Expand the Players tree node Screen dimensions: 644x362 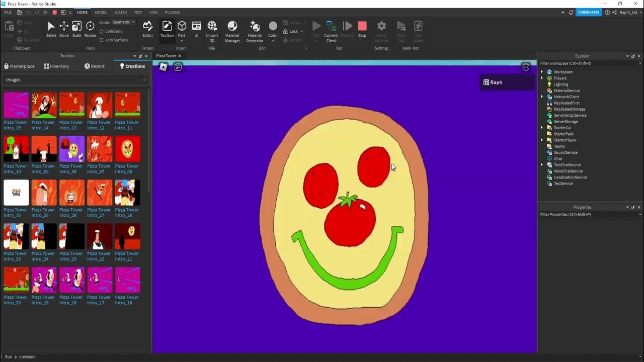pyautogui.click(x=542, y=78)
